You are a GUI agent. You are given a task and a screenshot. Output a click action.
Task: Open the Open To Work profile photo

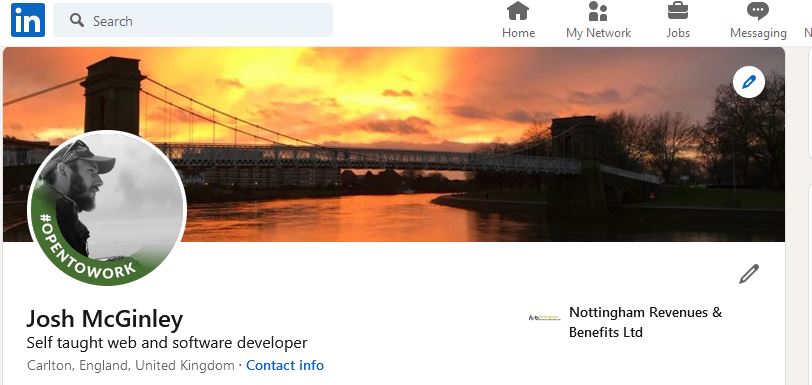(107, 208)
